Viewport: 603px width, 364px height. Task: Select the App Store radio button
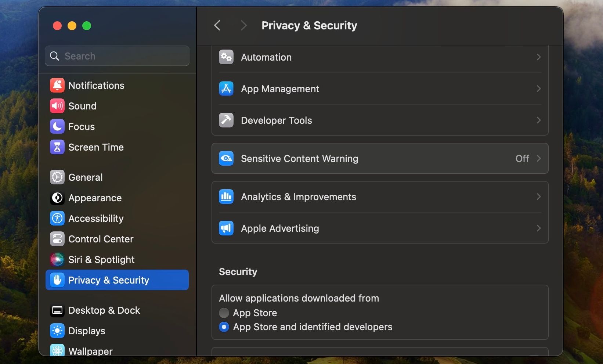tap(224, 313)
